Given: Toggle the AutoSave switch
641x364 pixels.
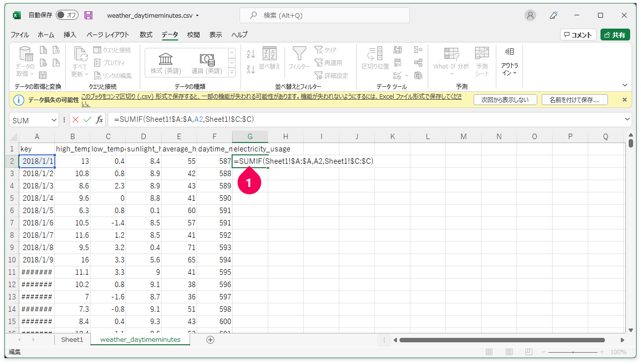Looking at the screenshot, I should pos(67,15).
